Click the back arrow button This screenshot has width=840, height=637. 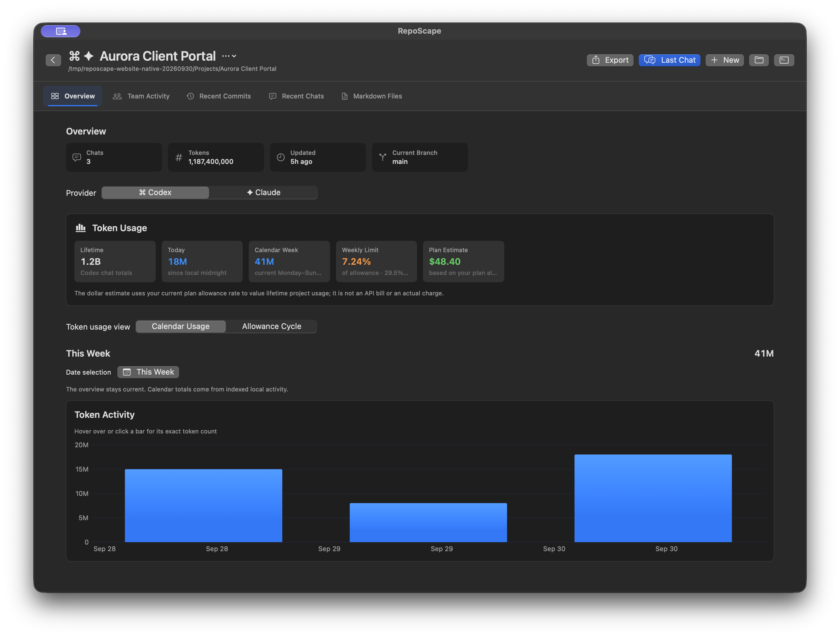coord(53,60)
